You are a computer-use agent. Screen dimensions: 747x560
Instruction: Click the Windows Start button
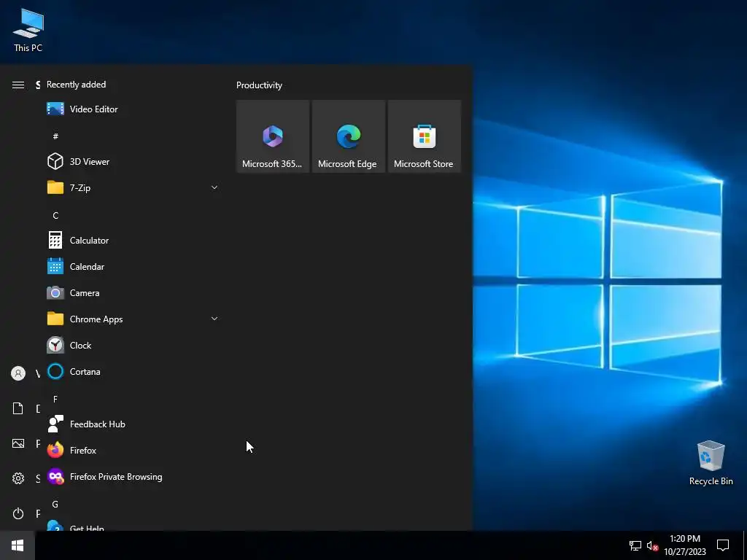coord(18,545)
